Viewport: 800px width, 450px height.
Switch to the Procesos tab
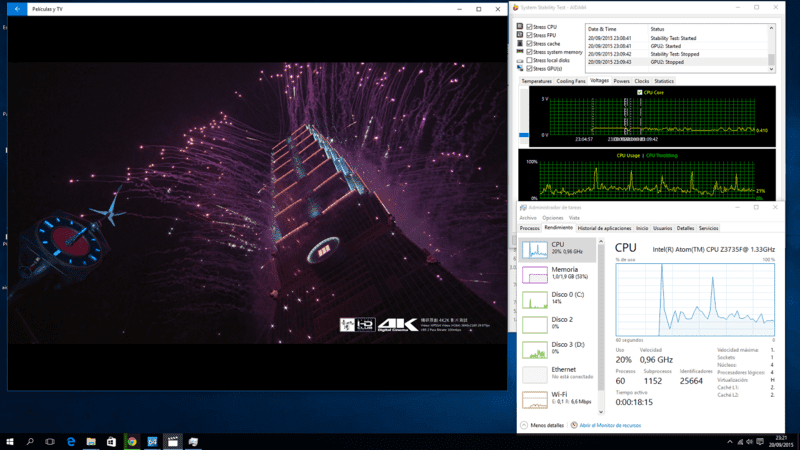pyautogui.click(x=530, y=229)
